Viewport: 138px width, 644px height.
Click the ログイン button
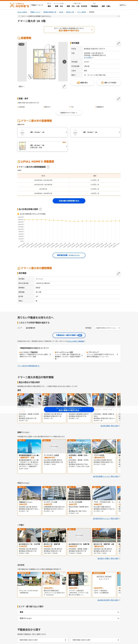coord(123,5)
